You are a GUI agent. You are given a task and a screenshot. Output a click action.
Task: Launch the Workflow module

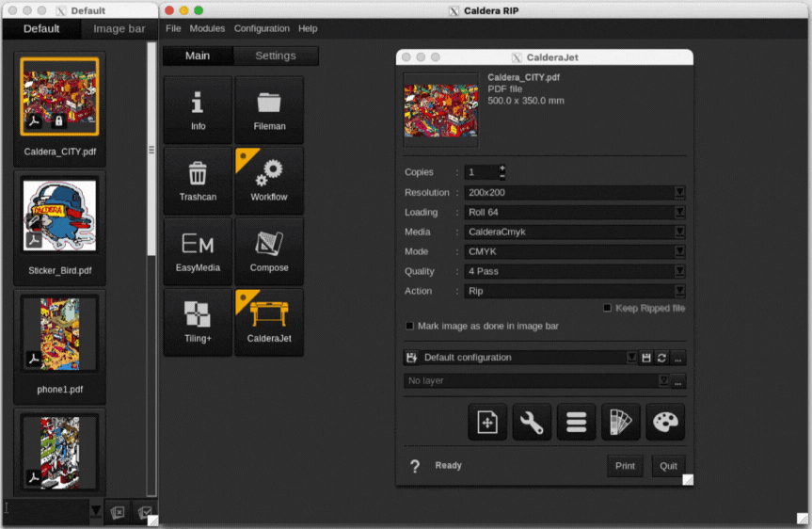click(269, 181)
